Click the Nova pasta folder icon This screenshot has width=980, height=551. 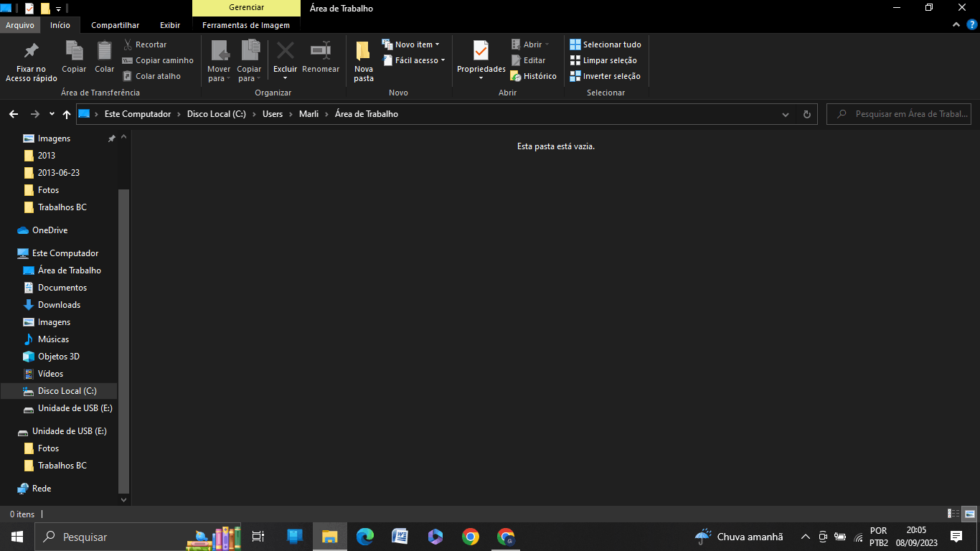(363, 51)
